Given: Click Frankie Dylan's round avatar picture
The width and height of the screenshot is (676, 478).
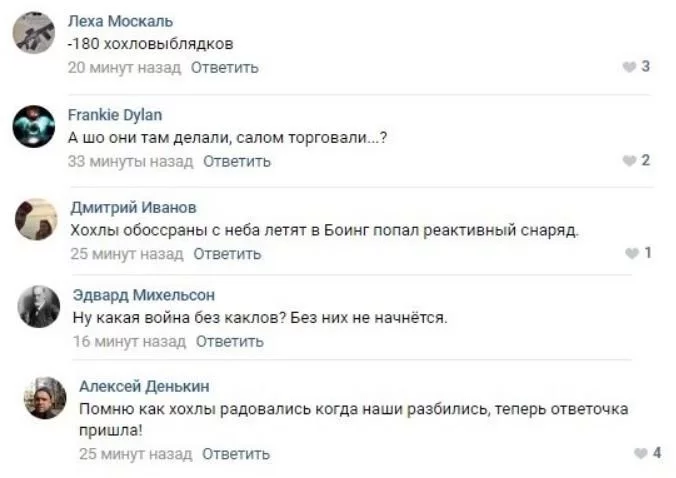Looking at the screenshot, I should (33, 127).
